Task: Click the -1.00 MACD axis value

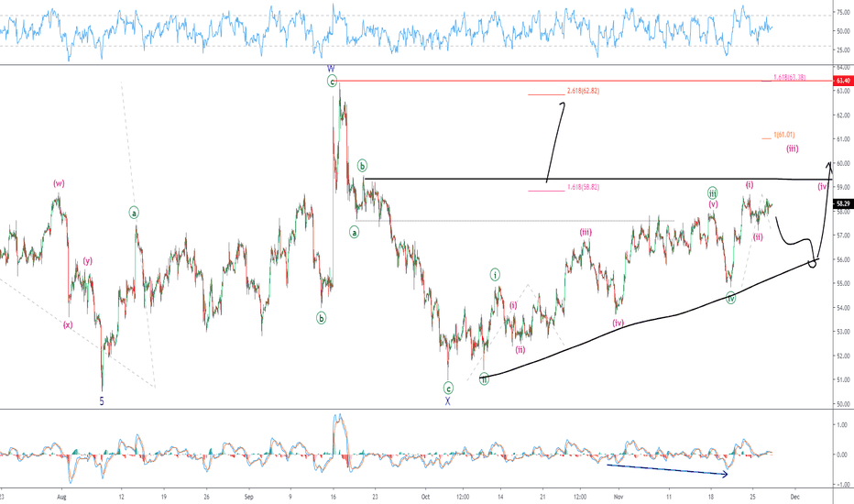Action: coord(841,485)
